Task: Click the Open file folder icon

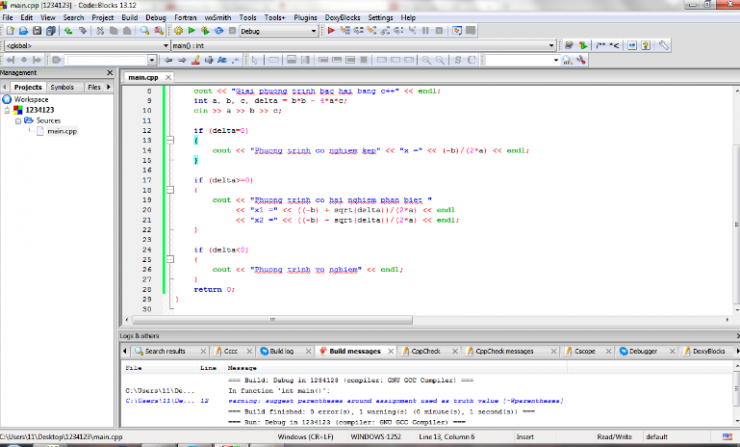Action: click(x=23, y=31)
